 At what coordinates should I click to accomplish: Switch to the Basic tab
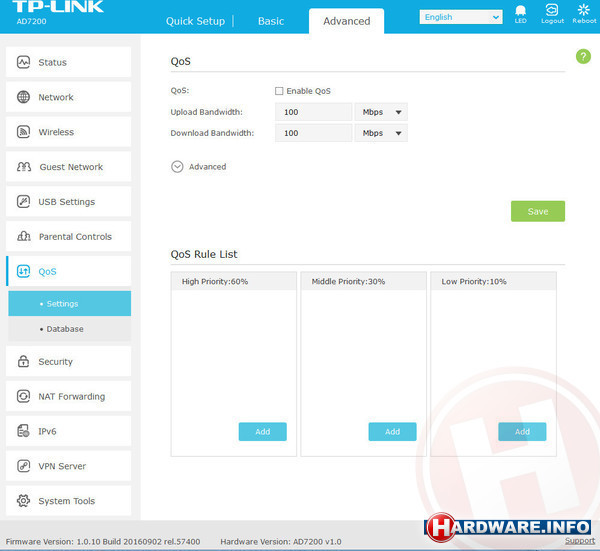(271, 21)
